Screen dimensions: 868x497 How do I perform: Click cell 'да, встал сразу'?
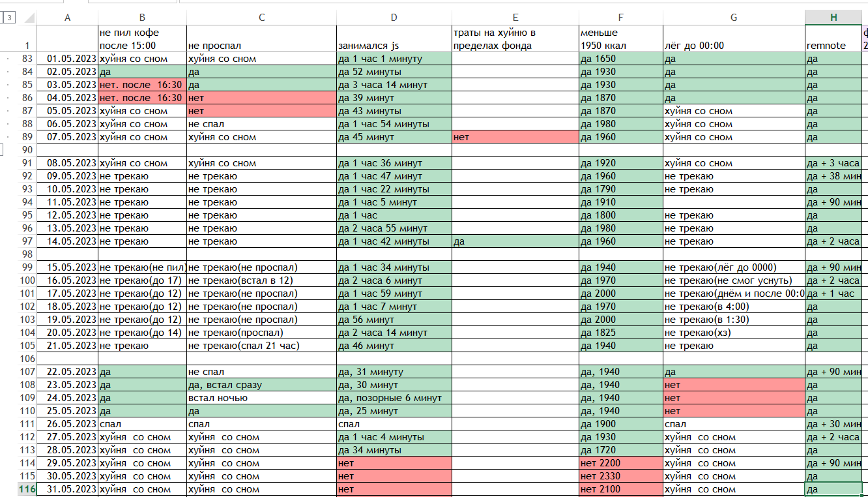pyautogui.click(x=261, y=385)
